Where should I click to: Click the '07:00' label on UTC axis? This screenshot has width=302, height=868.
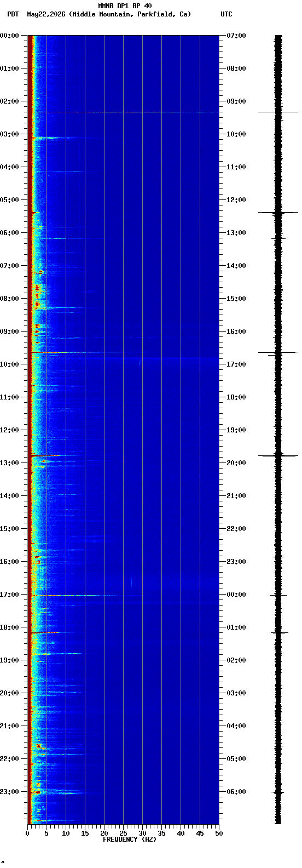click(x=236, y=36)
